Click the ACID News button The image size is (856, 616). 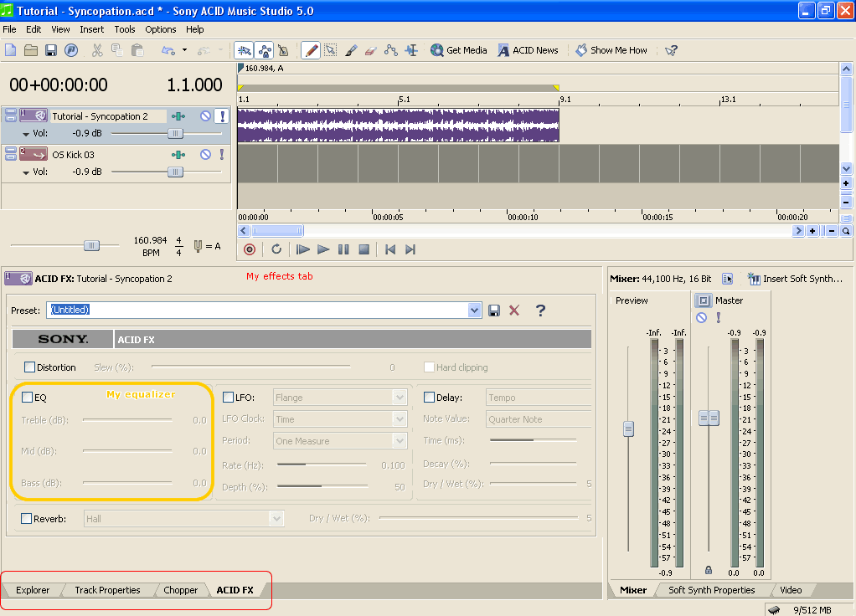click(x=528, y=50)
